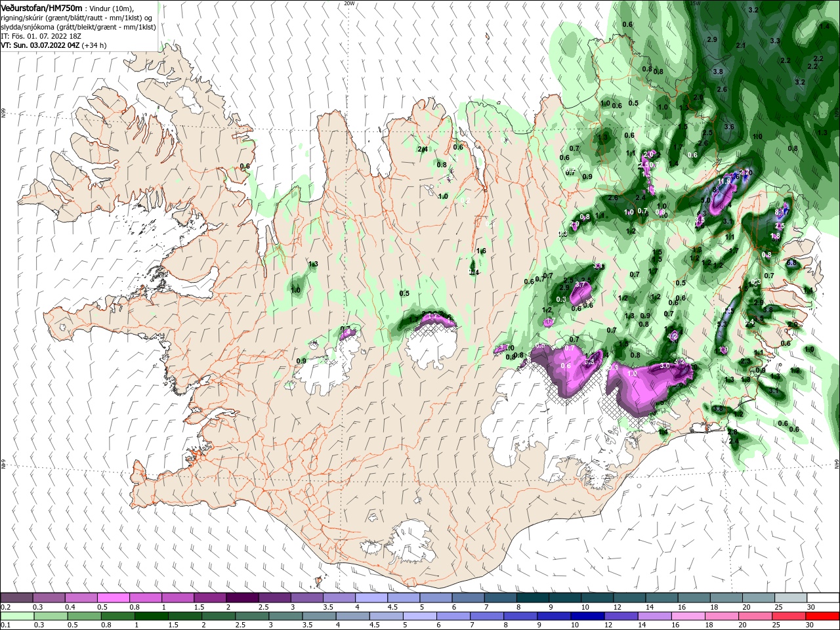840x630 pixels.
Task: Click the 20W longitude label at the top edge
Action: 349,3
